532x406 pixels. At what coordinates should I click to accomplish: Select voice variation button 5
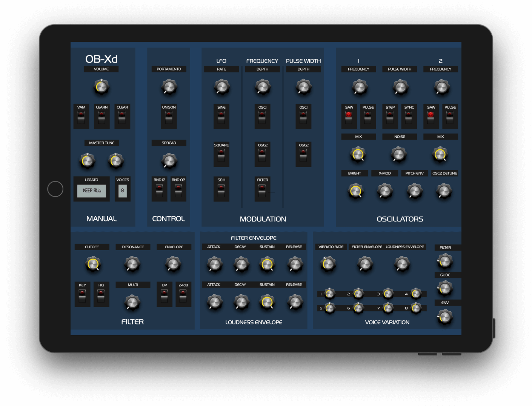pos(329,308)
